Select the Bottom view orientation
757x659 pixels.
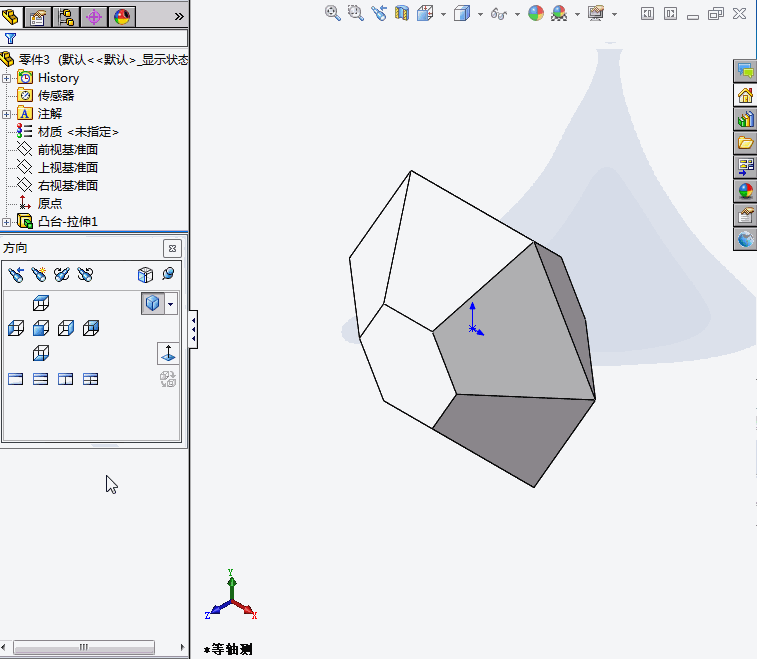[41, 353]
